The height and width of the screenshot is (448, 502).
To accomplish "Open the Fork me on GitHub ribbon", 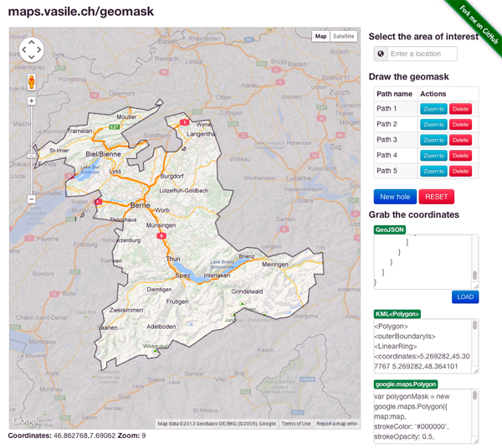I will tap(479, 25).
